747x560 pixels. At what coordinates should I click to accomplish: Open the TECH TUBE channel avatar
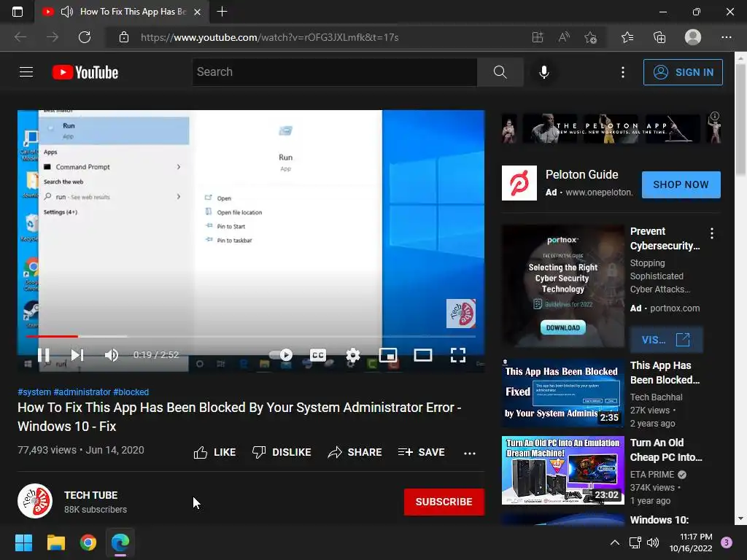pyautogui.click(x=35, y=501)
